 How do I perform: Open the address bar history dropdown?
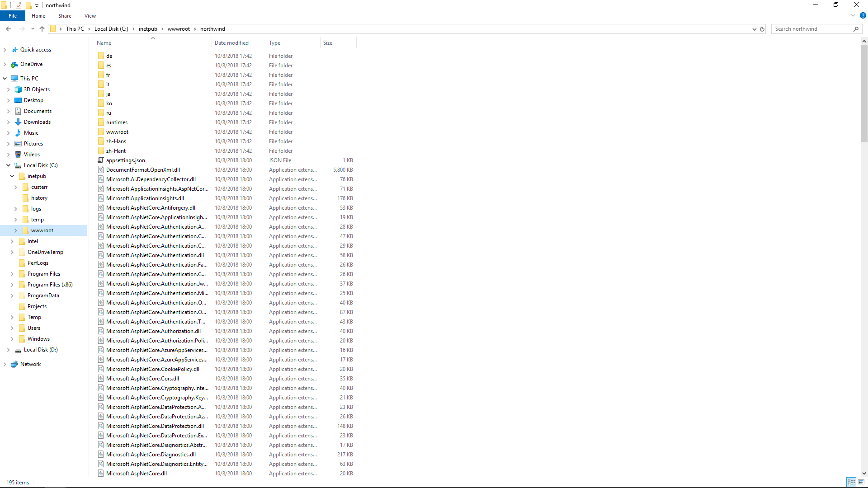coord(754,29)
